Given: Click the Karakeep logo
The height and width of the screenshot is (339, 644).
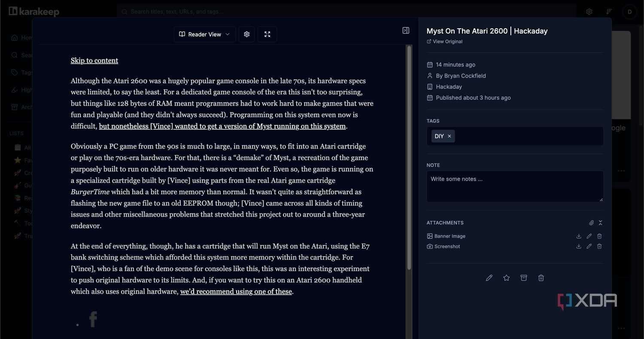Looking at the screenshot, I should pos(34,12).
